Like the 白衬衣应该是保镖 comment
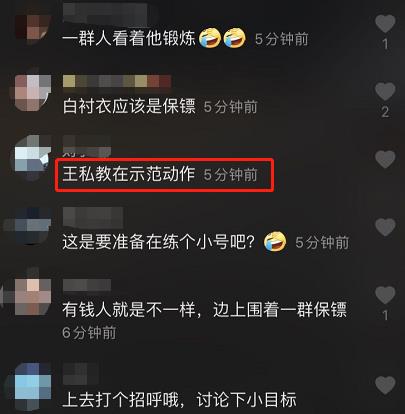The image size is (405, 414). tap(385, 92)
